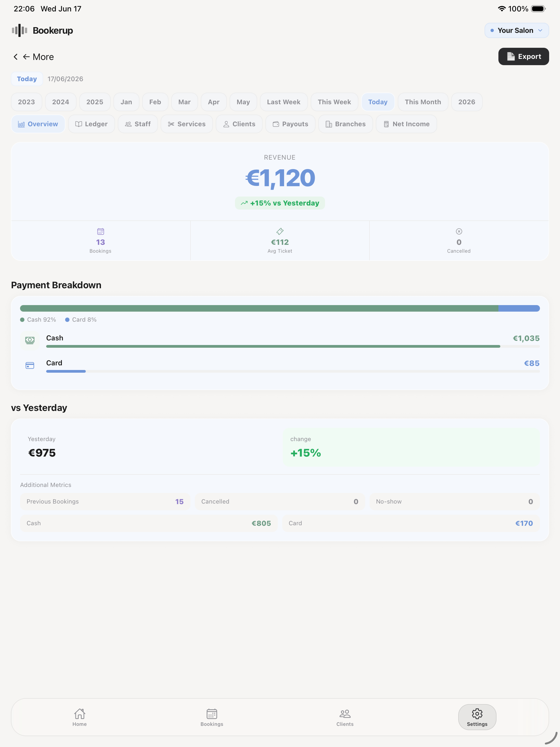The height and width of the screenshot is (747, 560).
Task: Select the This Month chip
Action: tap(423, 102)
